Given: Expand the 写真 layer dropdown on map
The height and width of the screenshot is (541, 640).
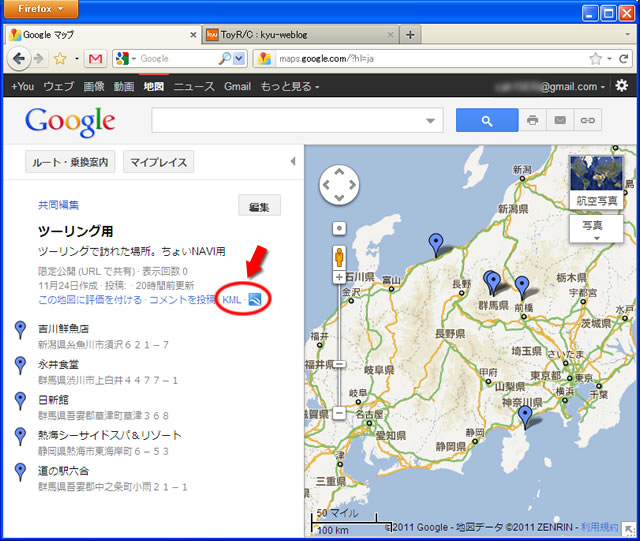Looking at the screenshot, I should click(596, 229).
